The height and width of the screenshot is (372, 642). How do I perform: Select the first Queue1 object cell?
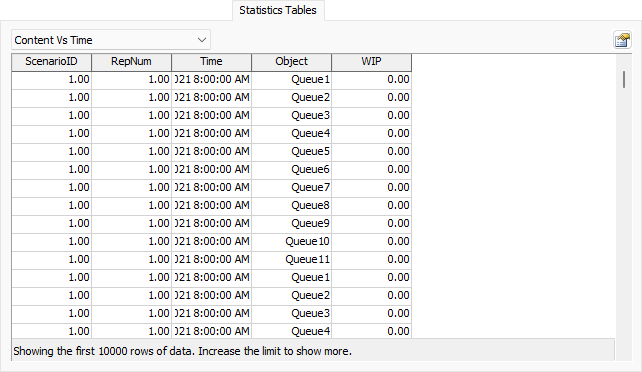(x=292, y=79)
